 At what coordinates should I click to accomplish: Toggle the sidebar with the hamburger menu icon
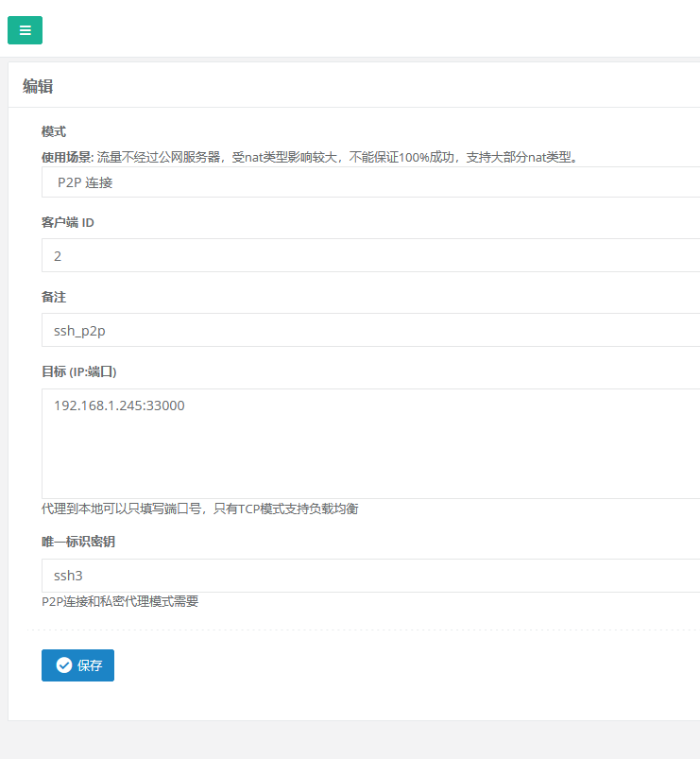25,29
